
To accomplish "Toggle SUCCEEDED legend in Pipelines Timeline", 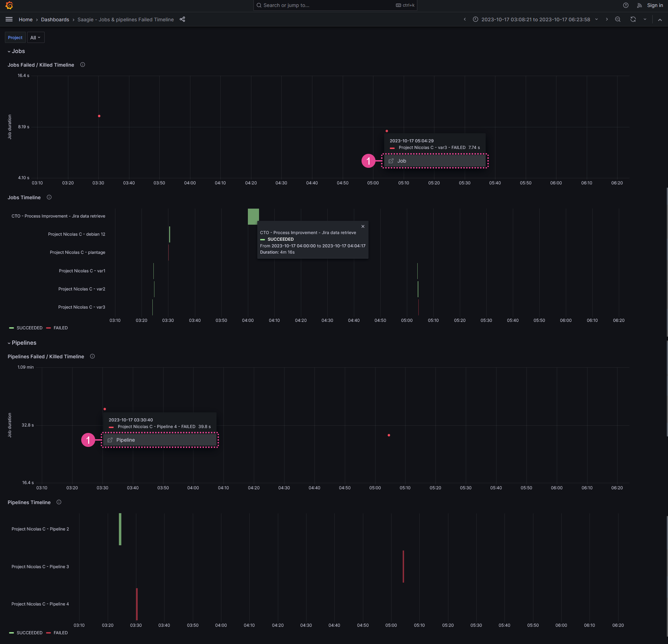I will point(26,633).
